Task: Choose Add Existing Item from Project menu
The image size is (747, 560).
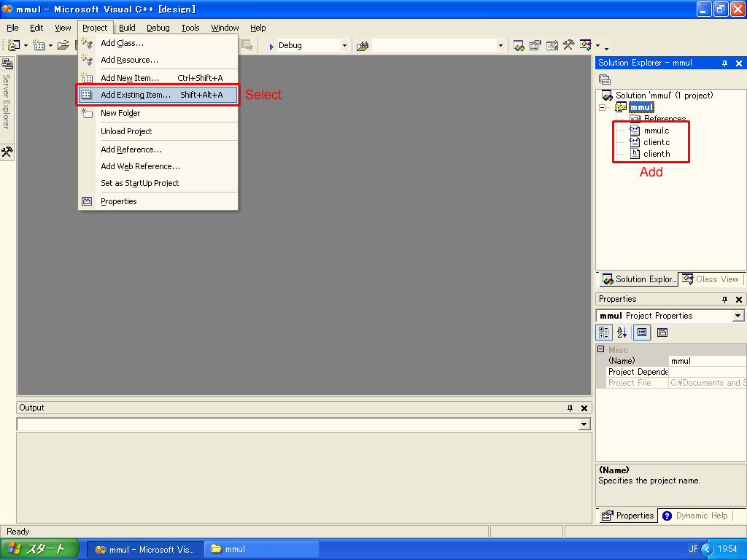Action: point(158,95)
